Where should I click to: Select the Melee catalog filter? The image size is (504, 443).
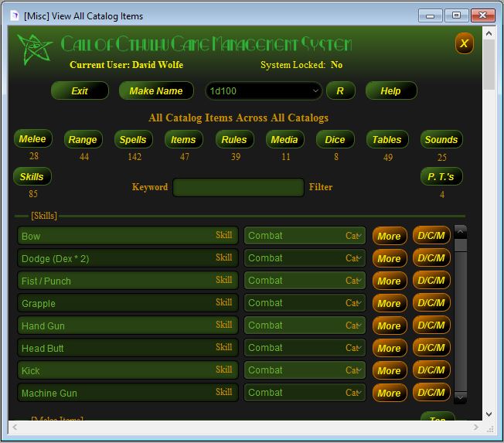pos(32,139)
